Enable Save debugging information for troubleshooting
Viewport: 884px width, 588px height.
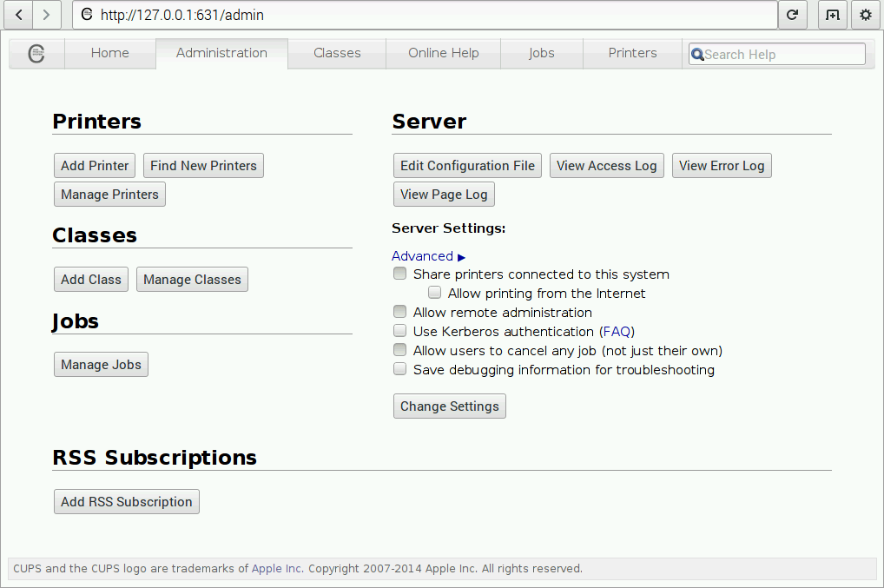point(399,369)
